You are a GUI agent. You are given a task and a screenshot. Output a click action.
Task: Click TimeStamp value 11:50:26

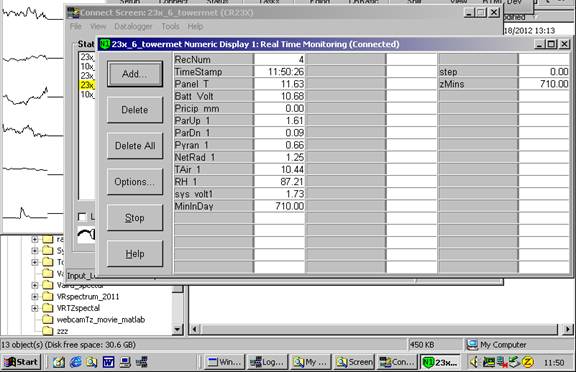(279, 72)
